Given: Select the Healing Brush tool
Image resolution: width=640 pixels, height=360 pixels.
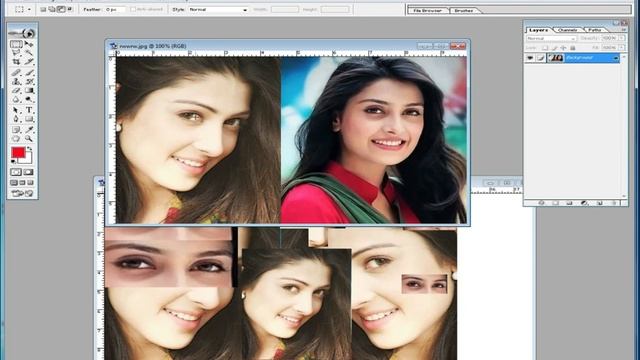Looking at the screenshot, I should pos(16,73).
